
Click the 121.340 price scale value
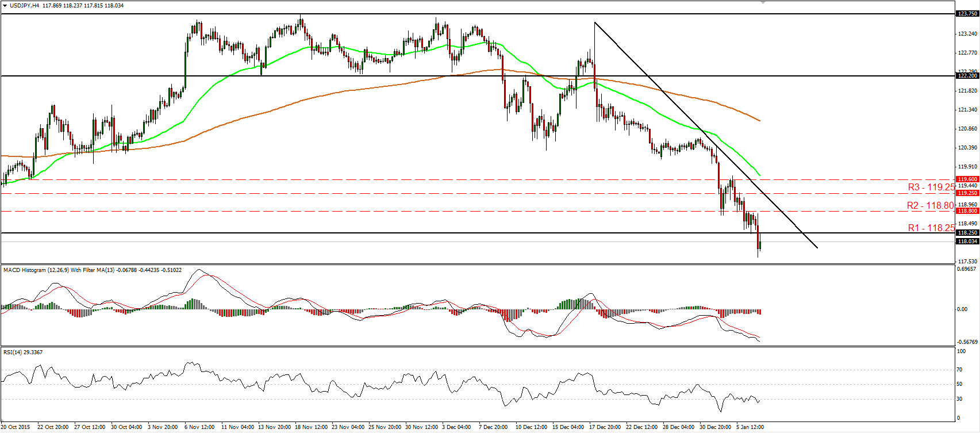coord(968,109)
